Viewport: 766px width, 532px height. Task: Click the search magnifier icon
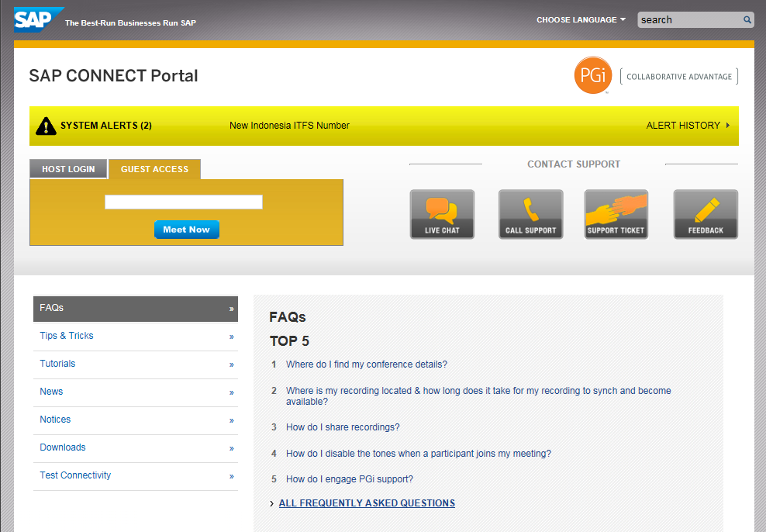747,20
